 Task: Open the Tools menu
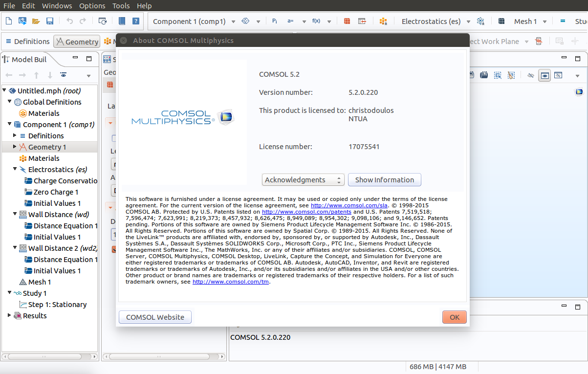click(x=121, y=6)
